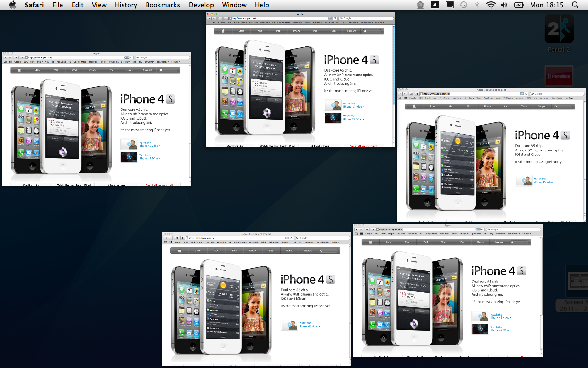Expand popular bookmarks in right-edge Ireland window
This screenshot has width=588, height=368.
(520, 98)
